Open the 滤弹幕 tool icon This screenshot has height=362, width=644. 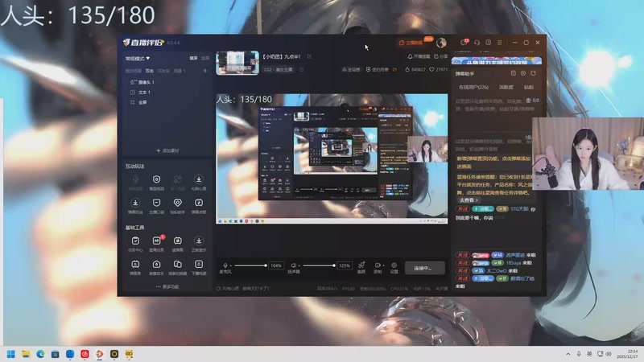[x=177, y=244]
